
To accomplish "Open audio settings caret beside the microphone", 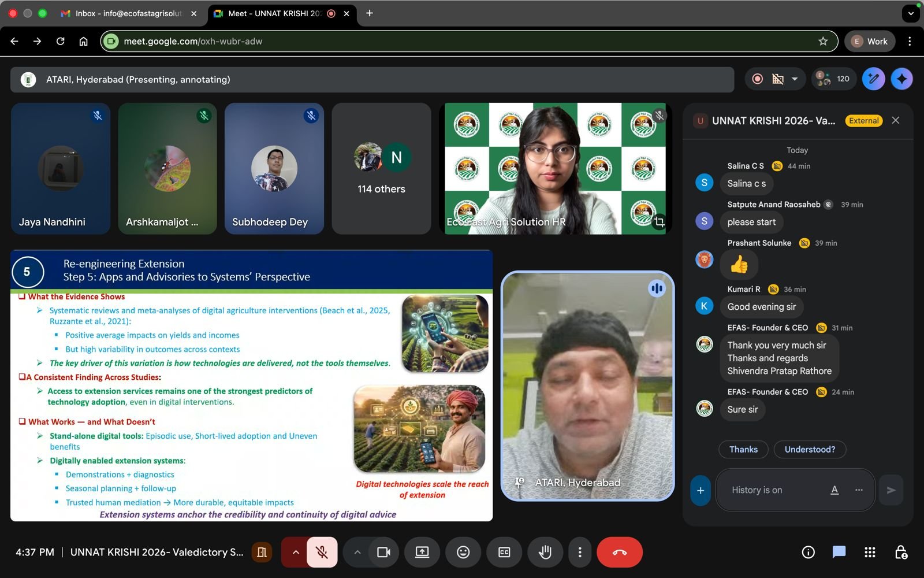I will point(295,552).
